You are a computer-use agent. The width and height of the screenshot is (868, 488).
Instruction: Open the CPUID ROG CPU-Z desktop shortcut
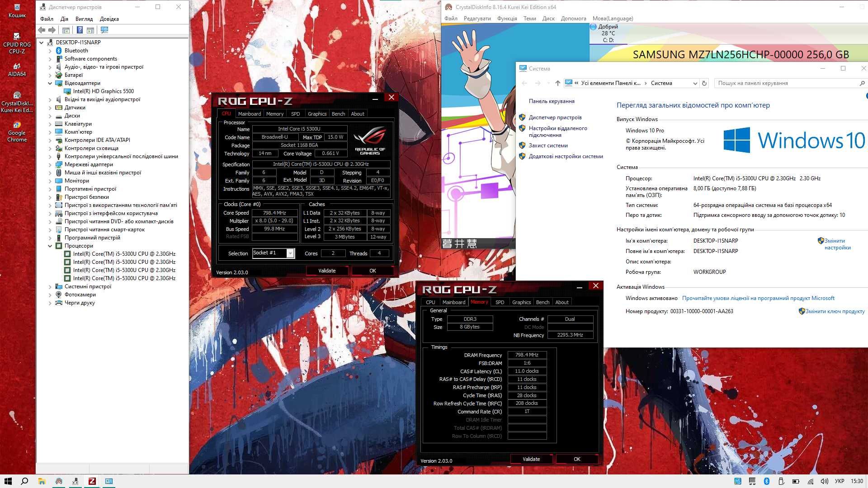pos(17,43)
